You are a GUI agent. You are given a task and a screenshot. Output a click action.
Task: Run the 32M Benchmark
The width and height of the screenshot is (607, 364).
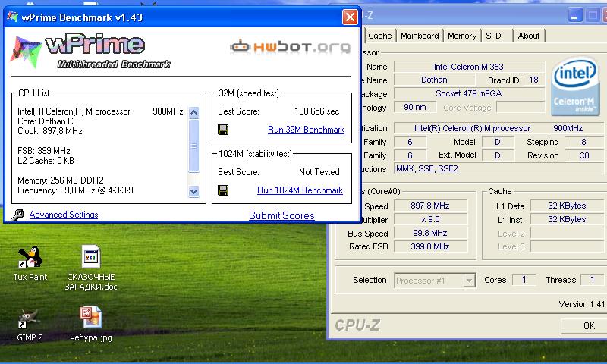[x=306, y=130]
